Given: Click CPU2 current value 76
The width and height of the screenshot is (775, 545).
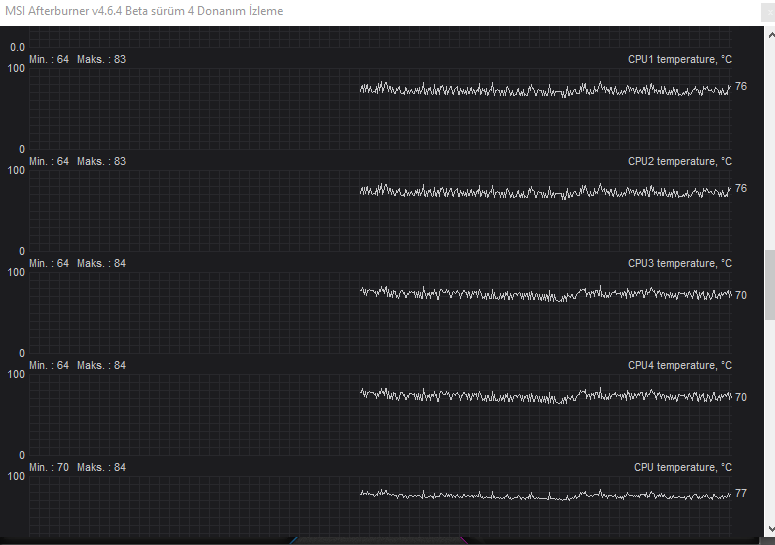Looking at the screenshot, I should pyautogui.click(x=741, y=188).
